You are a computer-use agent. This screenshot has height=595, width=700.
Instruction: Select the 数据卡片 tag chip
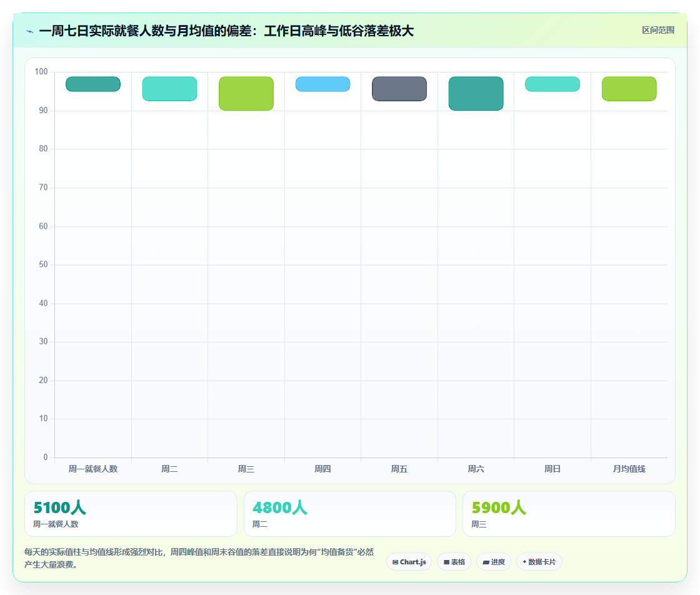click(539, 562)
